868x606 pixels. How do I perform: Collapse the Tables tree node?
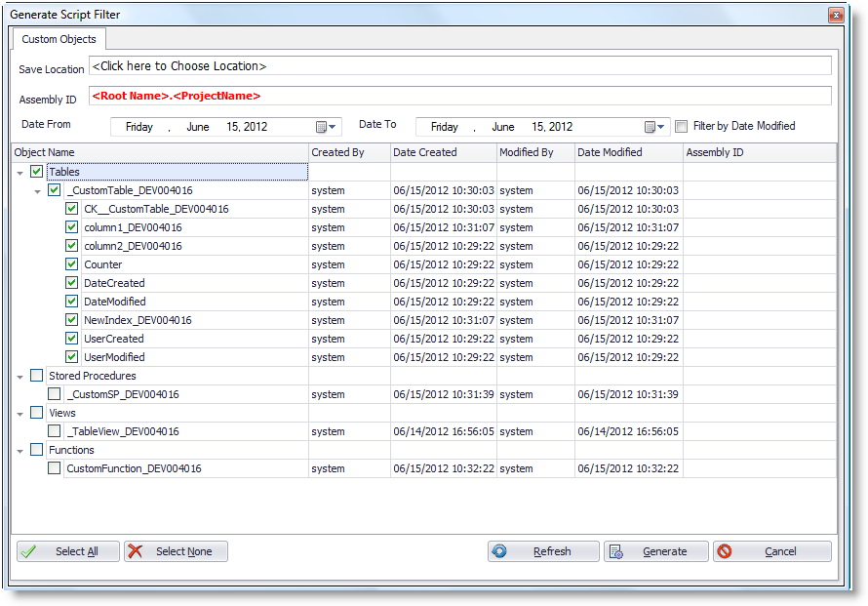20,173
